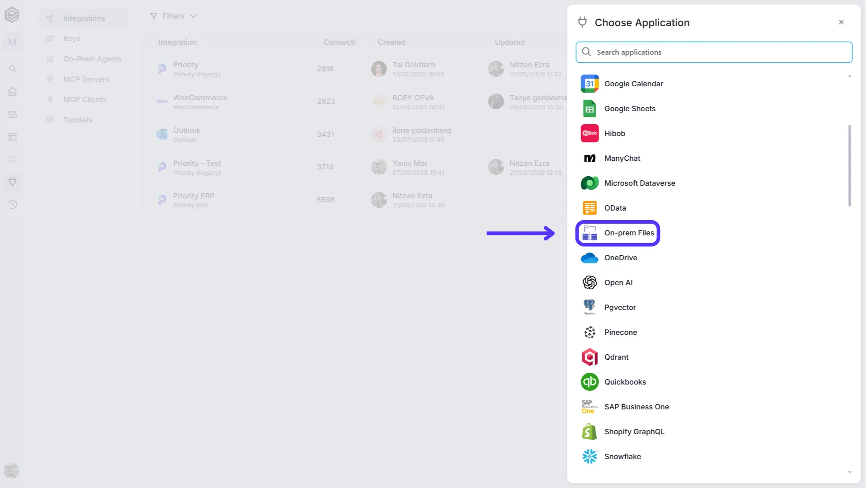This screenshot has width=868, height=488.
Task: Click the app logo at top left
Action: pos(12,15)
